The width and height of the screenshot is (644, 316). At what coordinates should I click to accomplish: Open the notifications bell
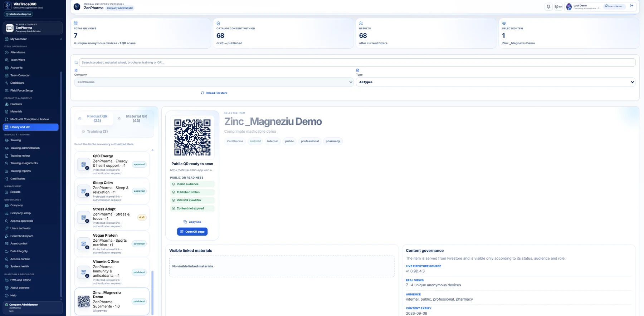[x=548, y=6]
